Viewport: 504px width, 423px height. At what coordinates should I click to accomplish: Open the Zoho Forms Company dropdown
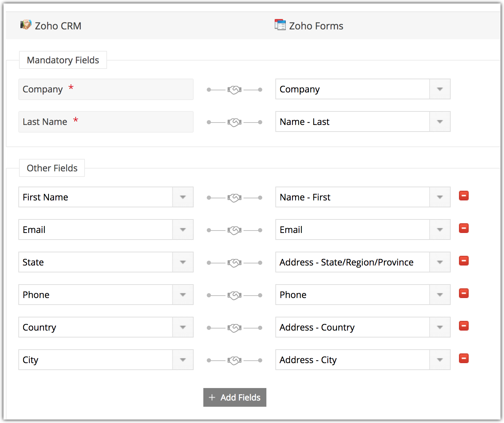(440, 89)
